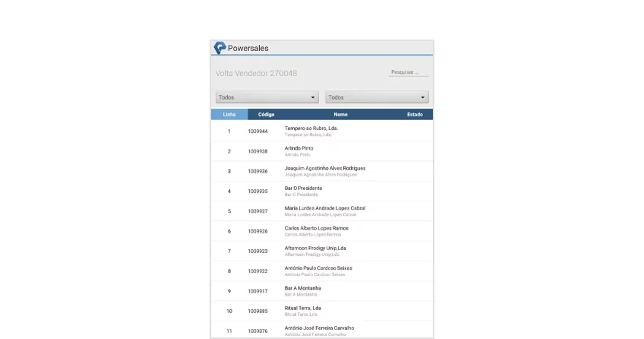The image size is (644, 339).
Task: Click code 1009935
Action: (257, 192)
